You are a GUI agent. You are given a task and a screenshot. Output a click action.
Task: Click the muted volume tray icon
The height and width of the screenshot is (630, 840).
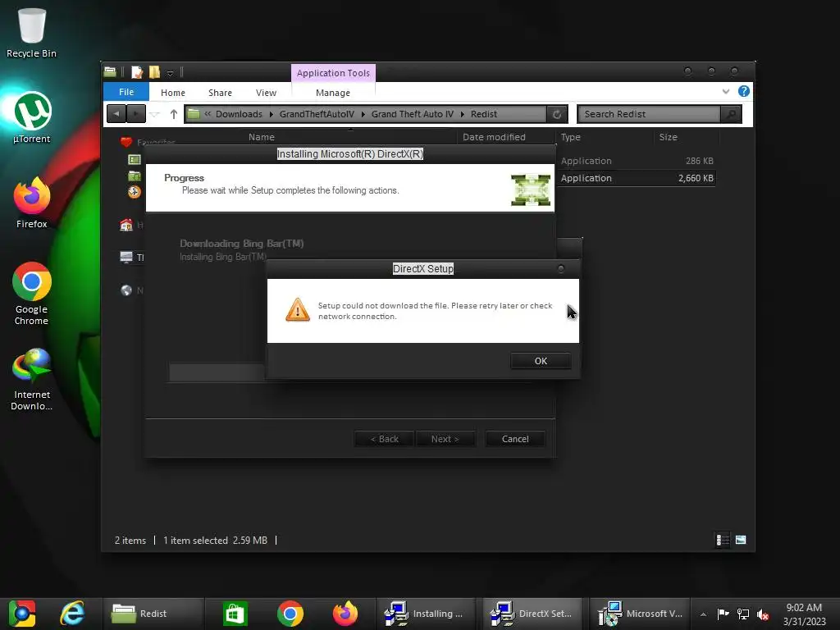tap(763, 614)
